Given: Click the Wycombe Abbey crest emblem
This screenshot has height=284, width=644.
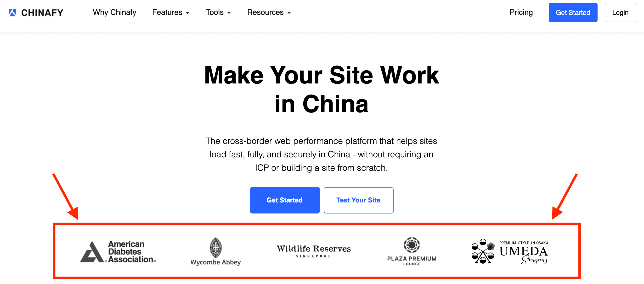Looking at the screenshot, I should (x=215, y=248).
